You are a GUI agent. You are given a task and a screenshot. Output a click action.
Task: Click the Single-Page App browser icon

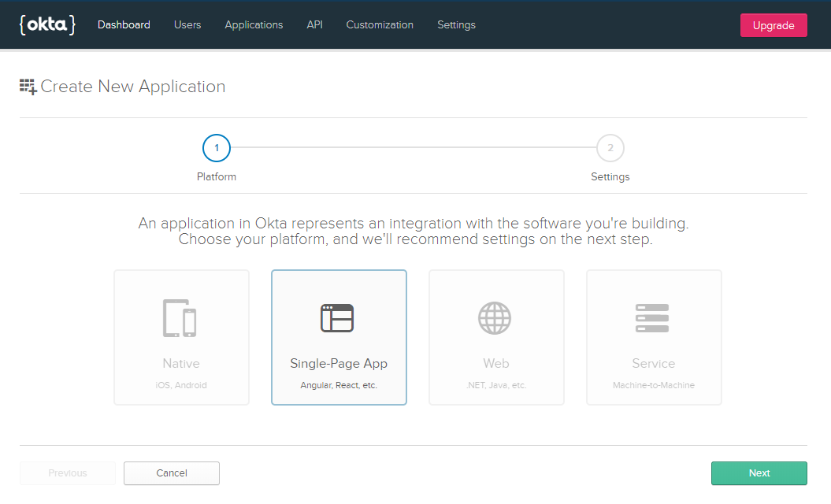(339, 318)
